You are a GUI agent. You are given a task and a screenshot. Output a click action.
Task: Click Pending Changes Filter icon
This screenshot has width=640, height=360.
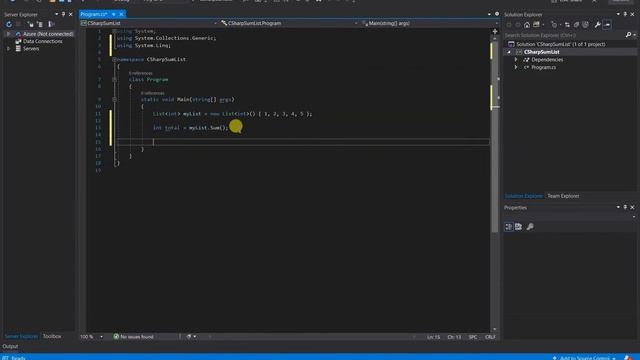554,25
